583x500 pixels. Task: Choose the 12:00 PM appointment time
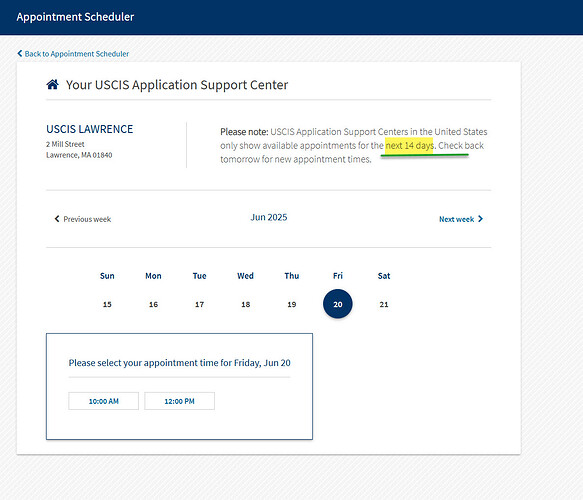point(180,401)
